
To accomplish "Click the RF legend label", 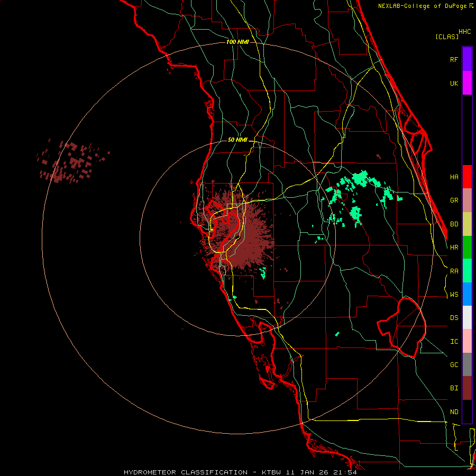I will click(454, 59).
